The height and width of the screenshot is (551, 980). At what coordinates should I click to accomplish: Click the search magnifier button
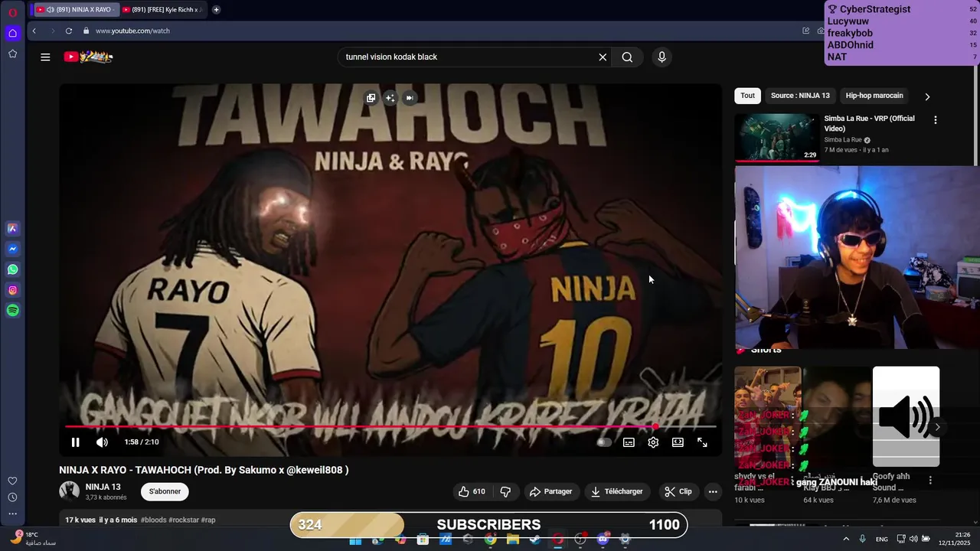(627, 57)
